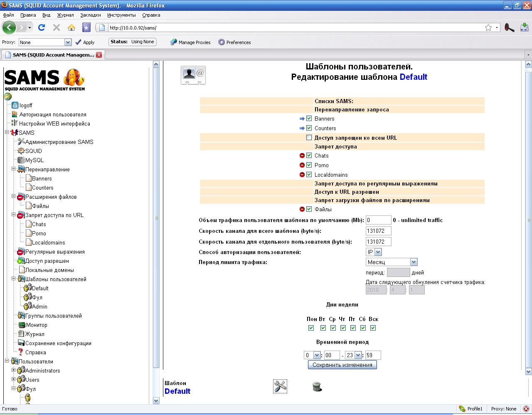Bookmark this page with the star
This screenshot has width=532, height=415.
pos(488,27)
